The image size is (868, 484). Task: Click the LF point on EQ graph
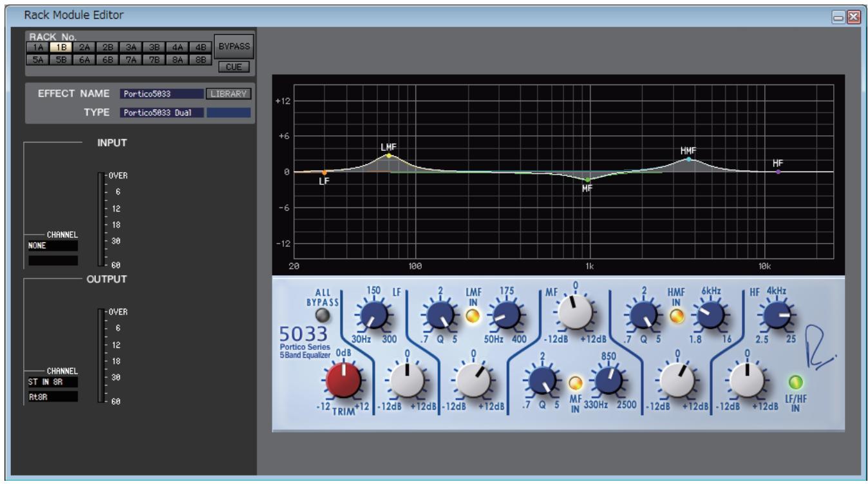tap(325, 172)
